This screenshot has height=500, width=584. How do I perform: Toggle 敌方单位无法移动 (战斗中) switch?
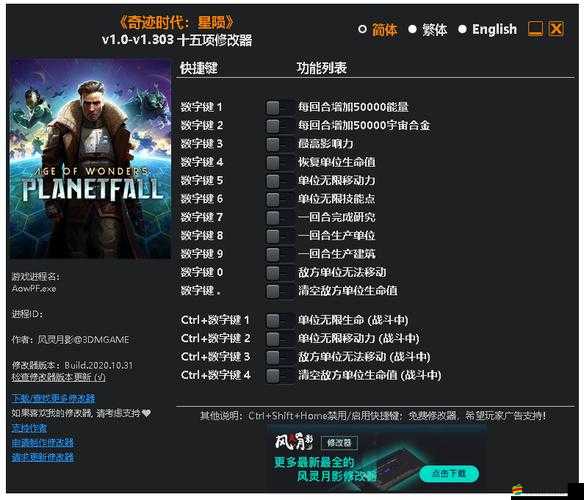pos(280,357)
